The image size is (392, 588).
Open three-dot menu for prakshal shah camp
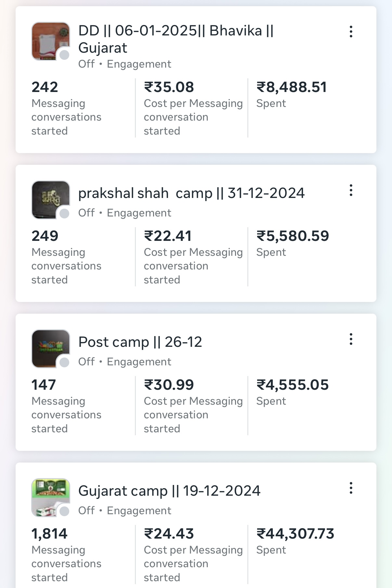pos(351,190)
